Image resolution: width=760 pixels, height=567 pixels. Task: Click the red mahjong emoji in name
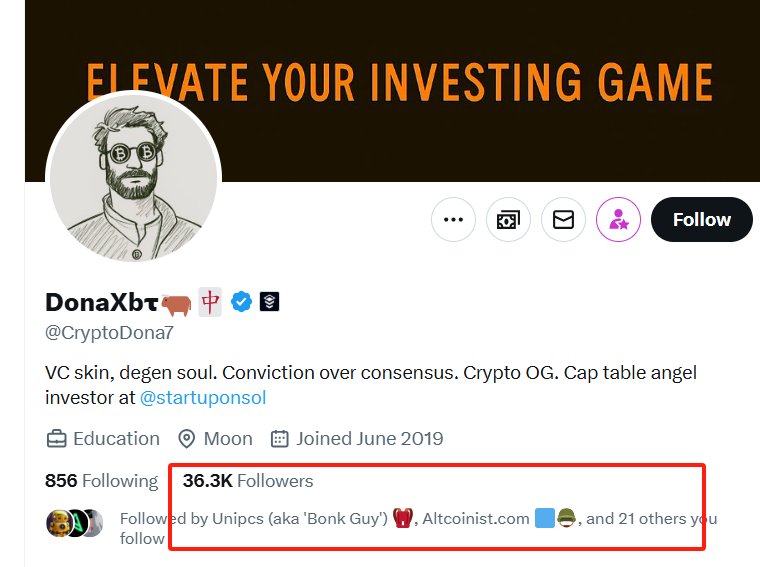click(x=210, y=301)
